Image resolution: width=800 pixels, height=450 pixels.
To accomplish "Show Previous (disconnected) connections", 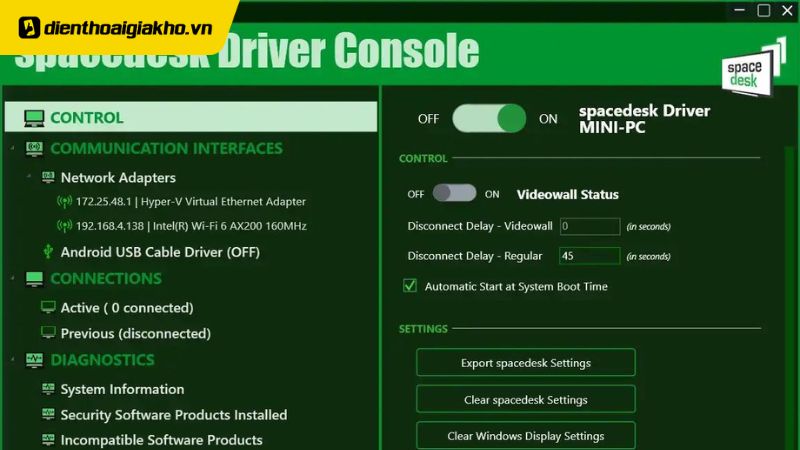I will 136,333.
